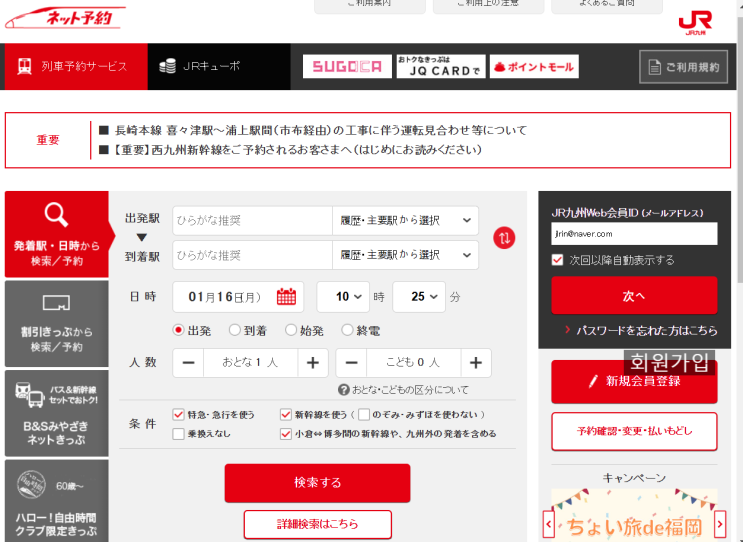Open ハロー！自由時間クラブ限定きっぷ sidebar item

(57, 501)
